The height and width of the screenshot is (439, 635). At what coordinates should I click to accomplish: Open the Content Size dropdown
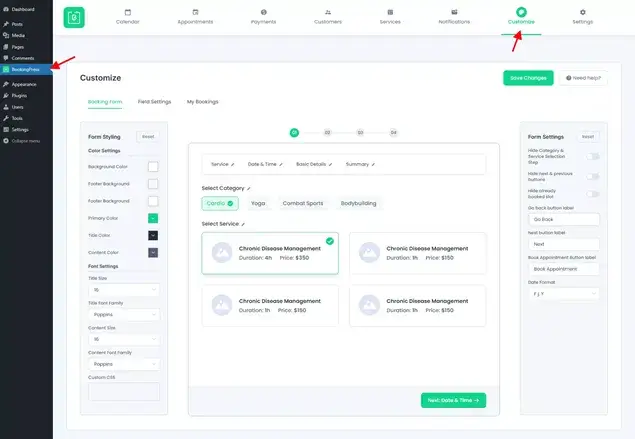pos(124,339)
